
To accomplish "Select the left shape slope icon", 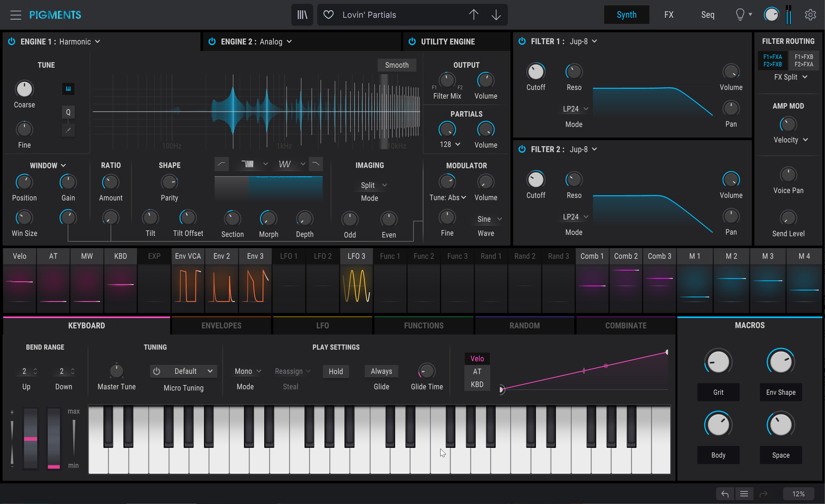I will 222,164.
